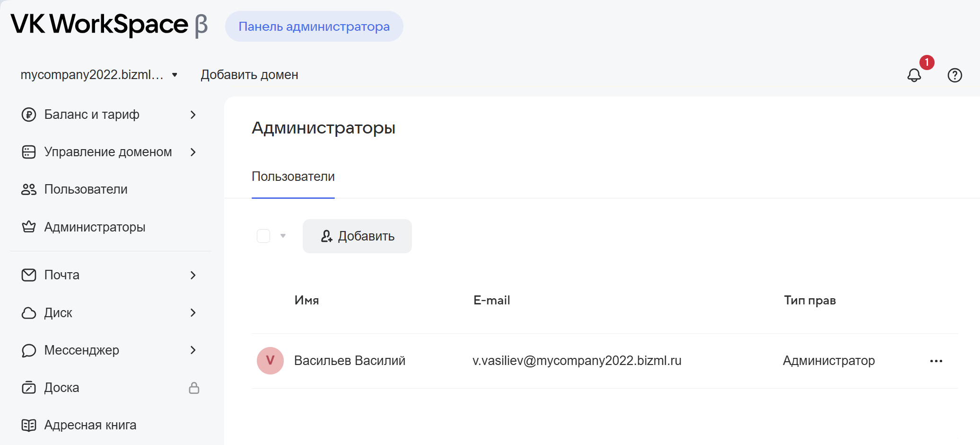The image size is (980, 445).
Task: Click the cloud icon for Диск
Action: click(x=29, y=313)
